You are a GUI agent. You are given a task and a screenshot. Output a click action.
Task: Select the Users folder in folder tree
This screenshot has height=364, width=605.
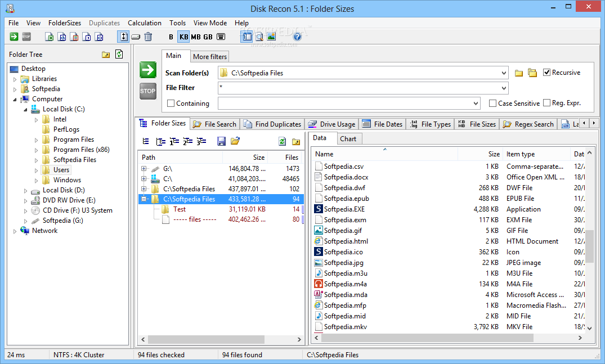tap(61, 170)
